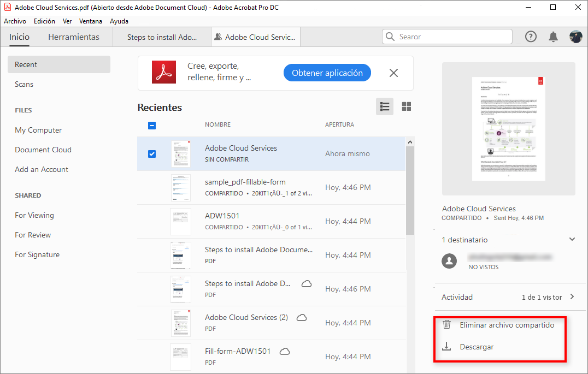Select Recent in the sidebar

pos(59,64)
